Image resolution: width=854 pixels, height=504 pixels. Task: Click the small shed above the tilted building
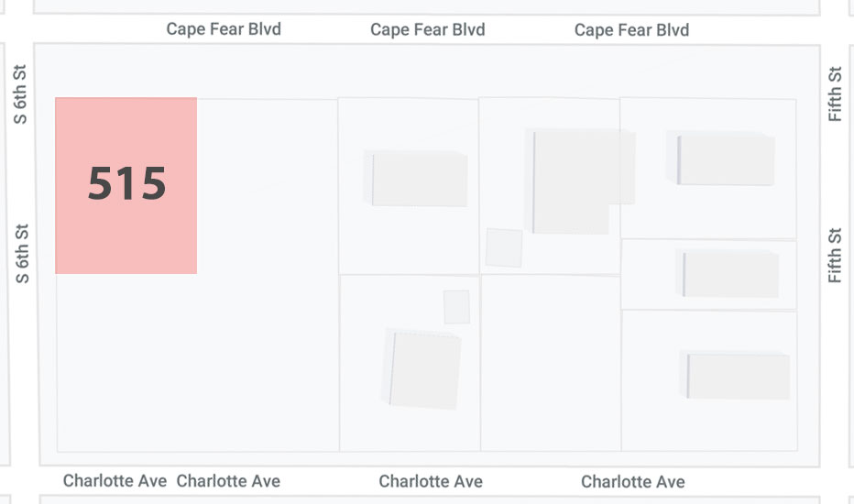[456, 307]
